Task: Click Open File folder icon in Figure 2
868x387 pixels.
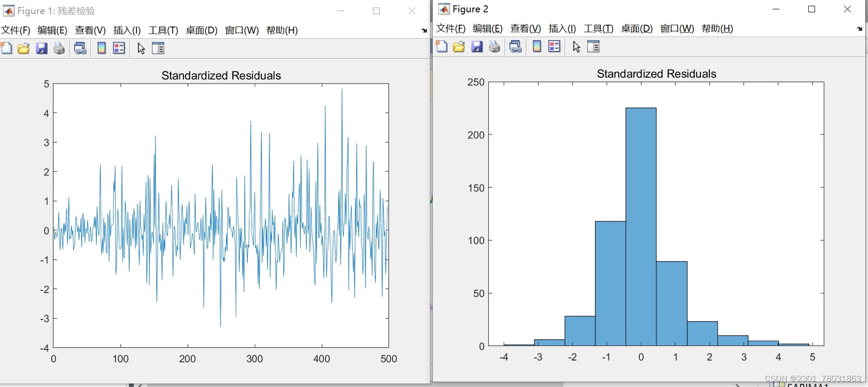Action: 459,47
